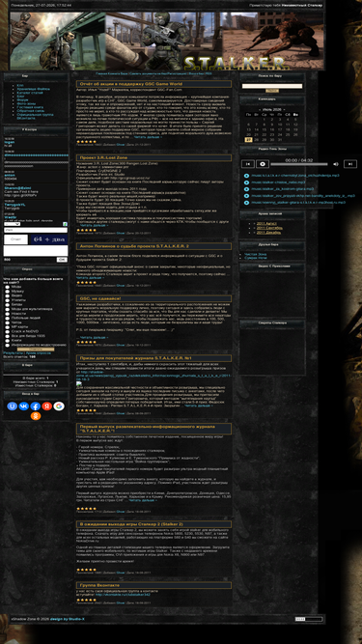The image size is (362, 644).
Task: Choose the 'Новости' poll radio button
Action: pyautogui.click(x=8, y=314)
